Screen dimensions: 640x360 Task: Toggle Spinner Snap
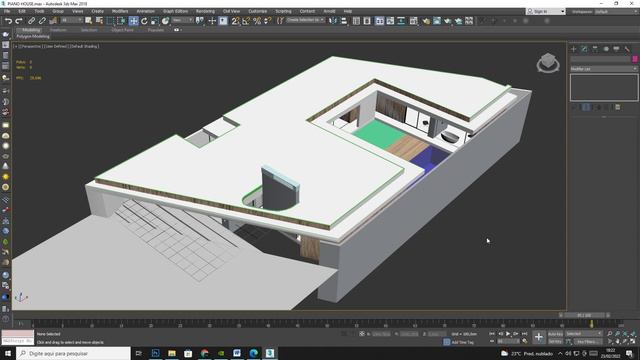point(268,21)
